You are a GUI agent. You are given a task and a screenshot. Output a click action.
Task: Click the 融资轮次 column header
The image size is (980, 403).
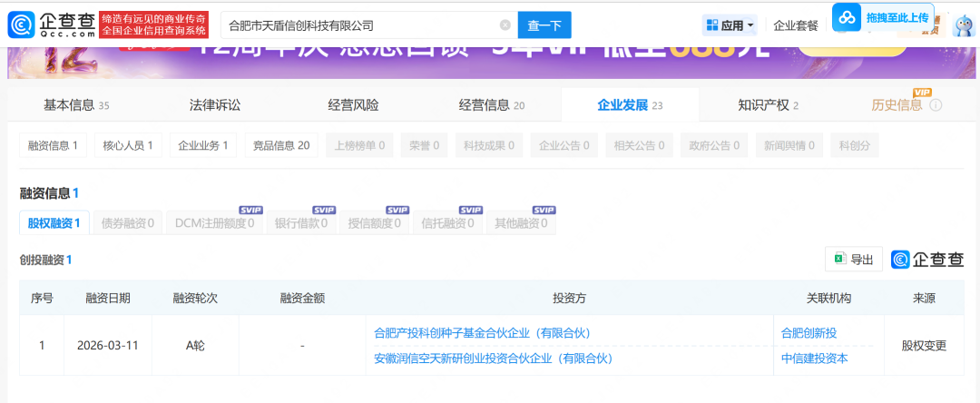point(195,299)
